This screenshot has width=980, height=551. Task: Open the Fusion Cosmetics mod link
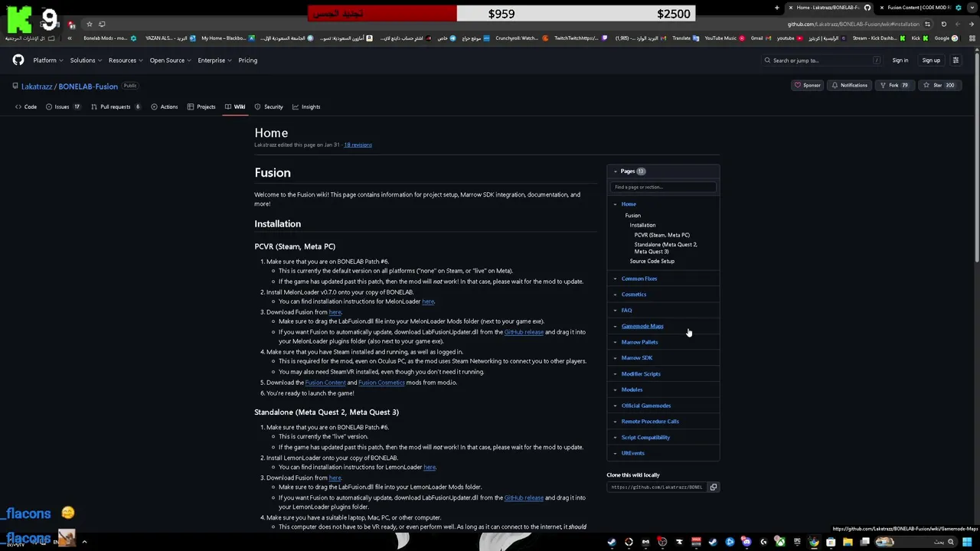click(x=381, y=383)
